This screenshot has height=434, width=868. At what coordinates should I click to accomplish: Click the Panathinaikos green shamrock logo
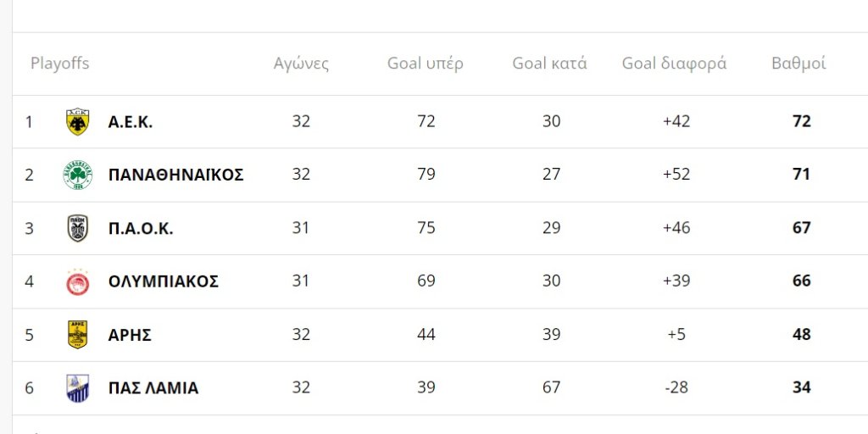coord(77,175)
